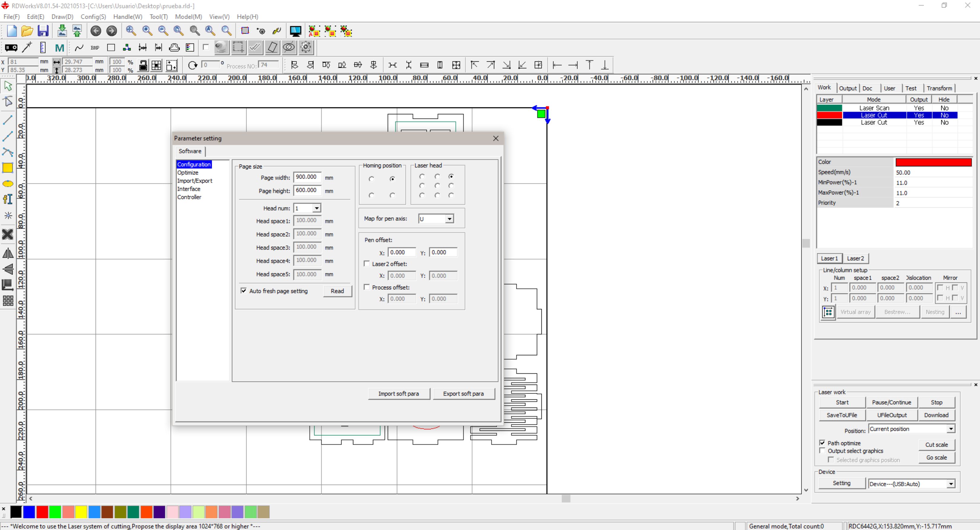
Task: Select the ellipse draw tool
Action: [x=8, y=184]
